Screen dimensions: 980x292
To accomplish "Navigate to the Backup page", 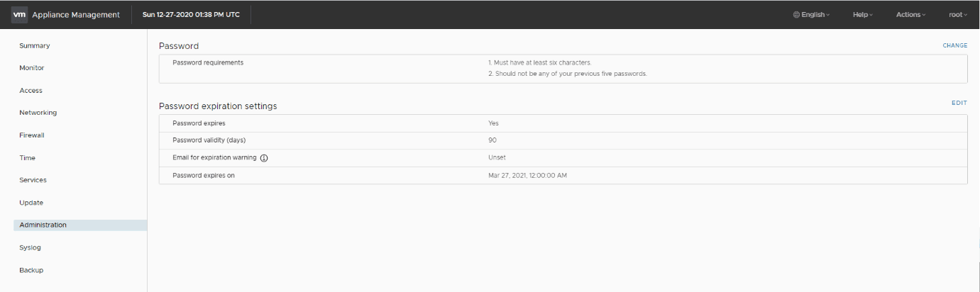I will coord(31,270).
